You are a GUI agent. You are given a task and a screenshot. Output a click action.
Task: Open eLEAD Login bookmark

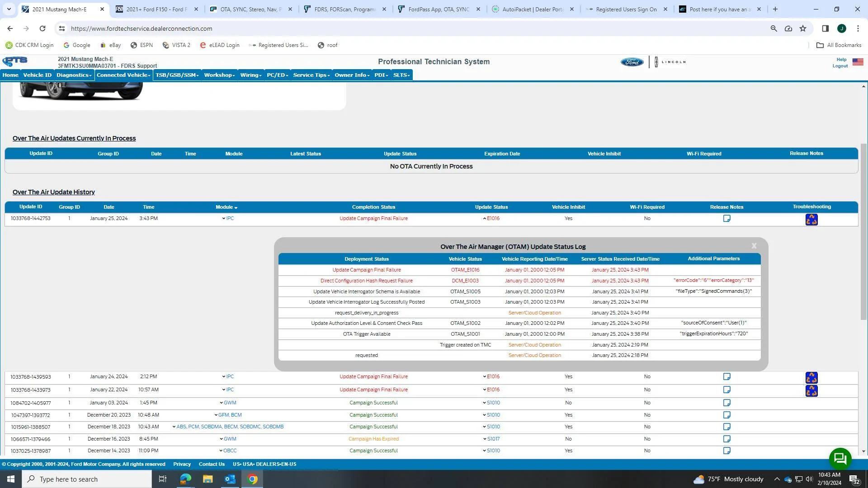219,45
